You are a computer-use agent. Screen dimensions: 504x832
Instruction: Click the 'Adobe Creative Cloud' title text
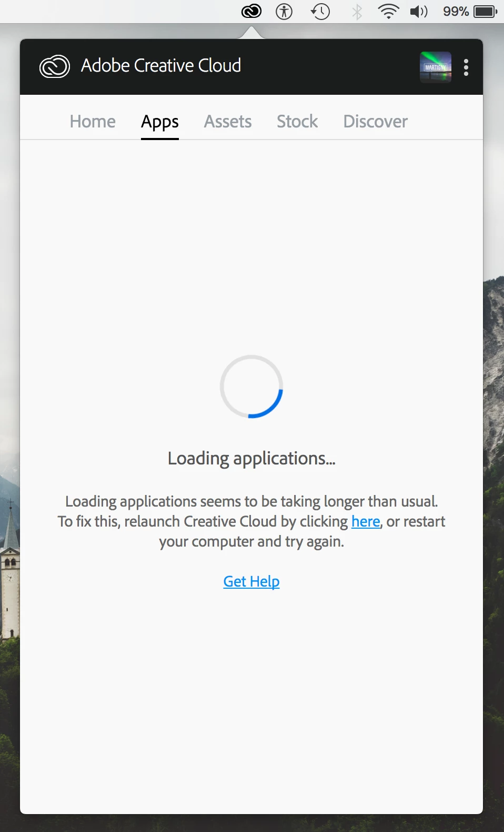pyautogui.click(x=161, y=66)
